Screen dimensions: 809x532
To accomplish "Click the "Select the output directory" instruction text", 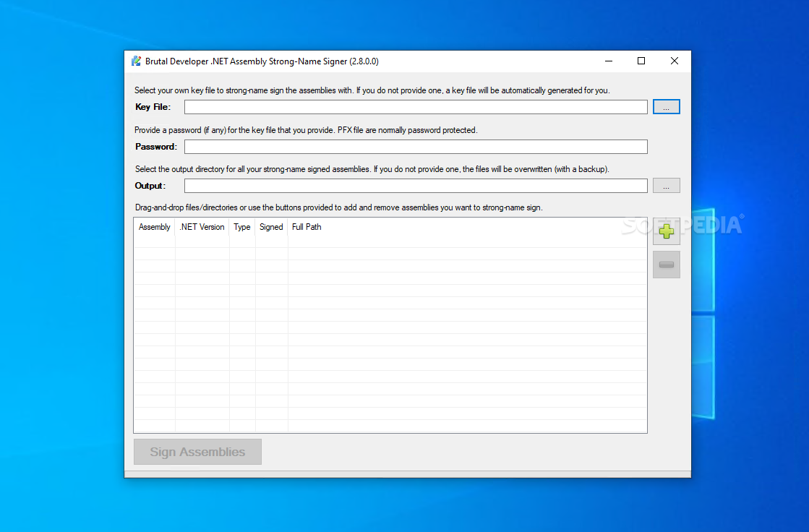I will [x=372, y=169].
